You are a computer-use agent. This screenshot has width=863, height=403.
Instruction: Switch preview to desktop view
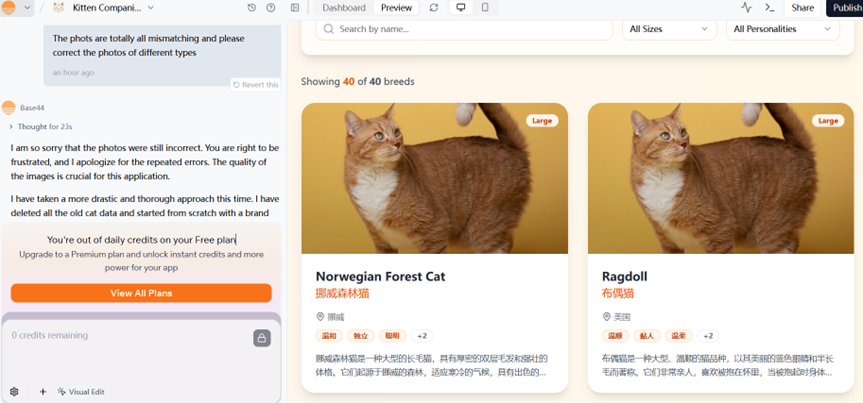[x=461, y=8]
